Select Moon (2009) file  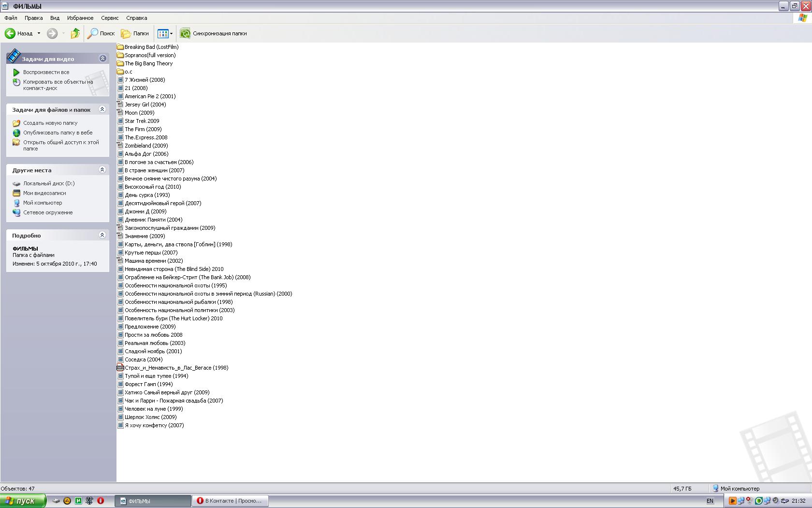pyautogui.click(x=136, y=113)
